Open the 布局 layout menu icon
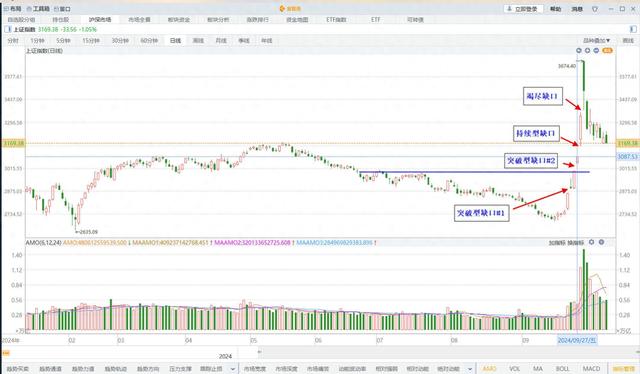This screenshot has width=640, height=374. coord(6,9)
